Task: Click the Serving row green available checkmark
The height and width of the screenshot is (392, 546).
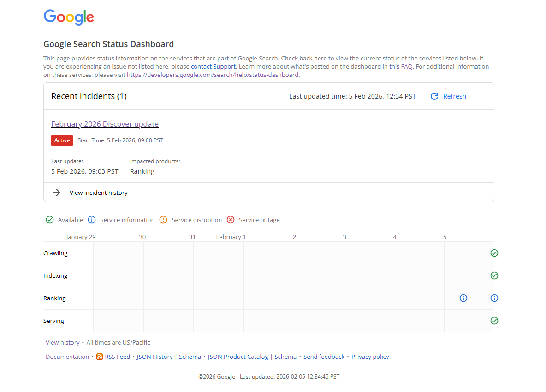Action: pyautogui.click(x=494, y=321)
